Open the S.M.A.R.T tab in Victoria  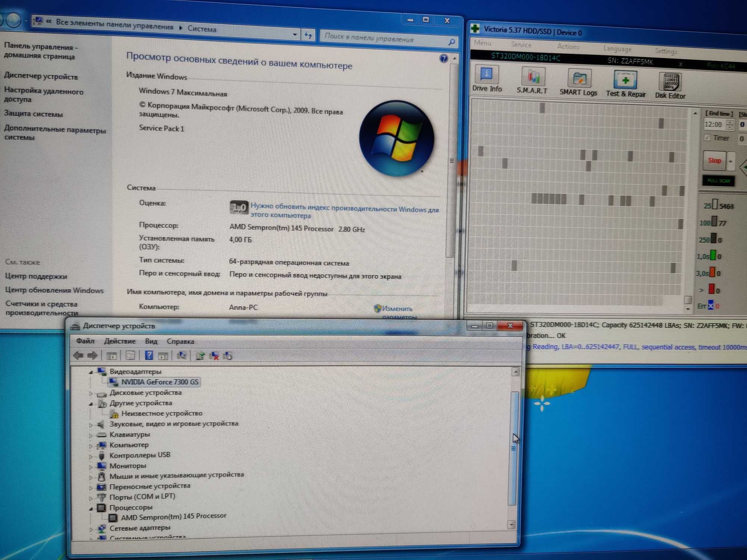(532, 81)
